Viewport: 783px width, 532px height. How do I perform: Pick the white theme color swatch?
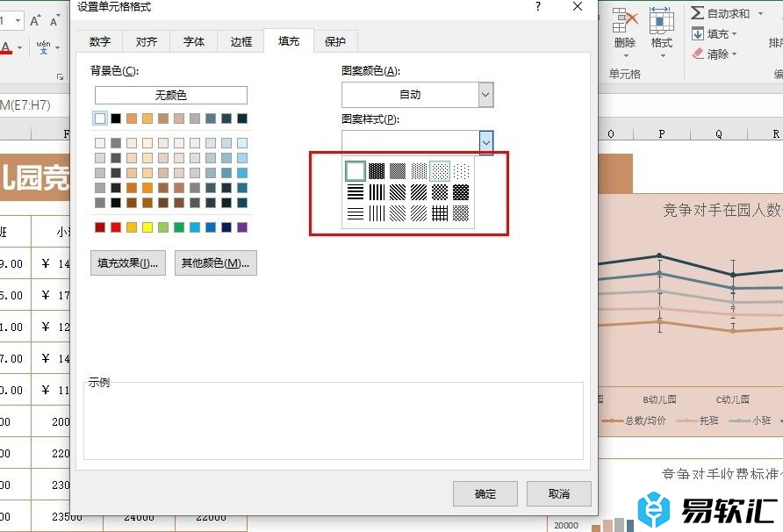[100, 119]
